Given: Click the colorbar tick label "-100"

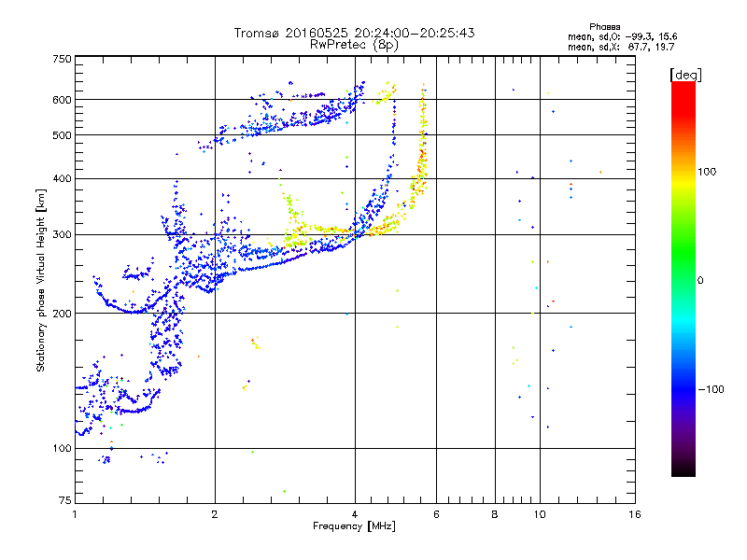Looking at the screenshot, I should tap(711, 389).
